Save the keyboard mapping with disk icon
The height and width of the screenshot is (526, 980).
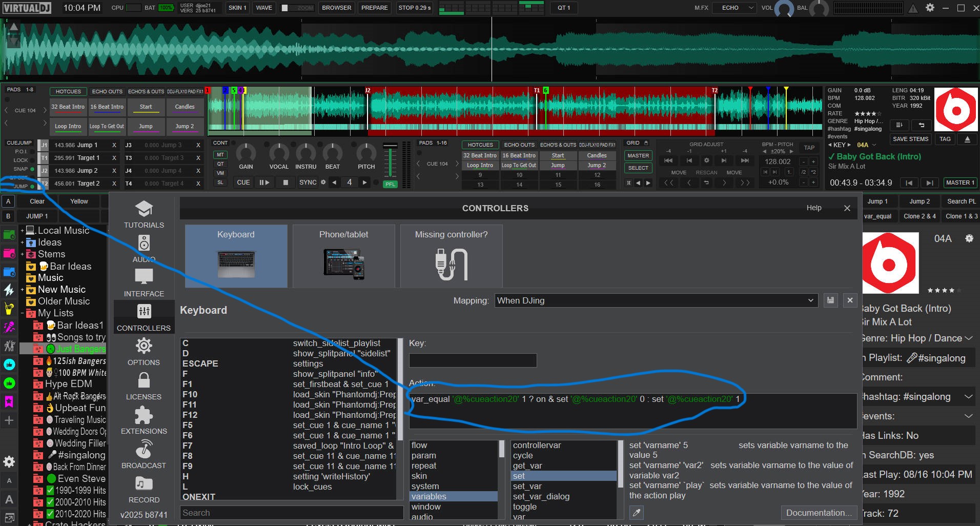(830, 300)
